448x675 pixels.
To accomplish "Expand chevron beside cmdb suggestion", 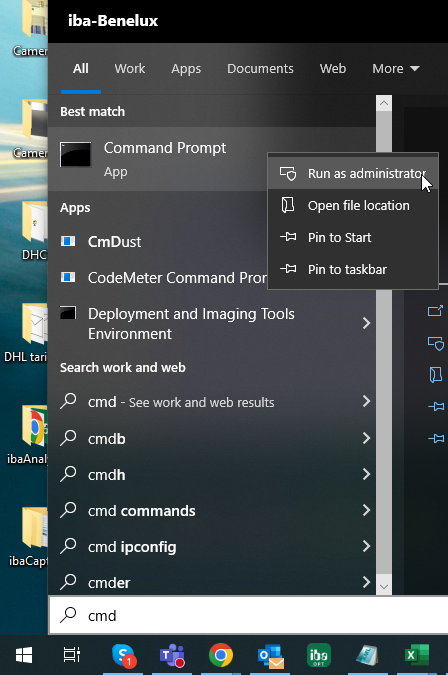I will (366, 438).
